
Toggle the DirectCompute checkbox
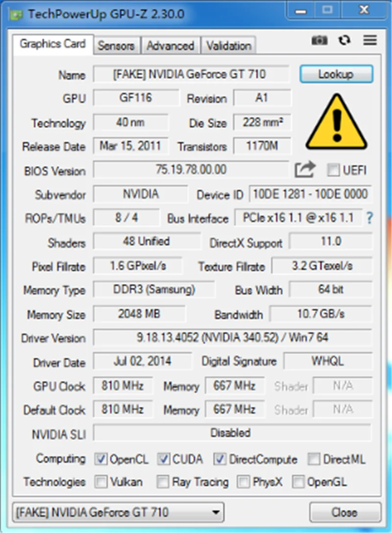(x=220, y=459)
